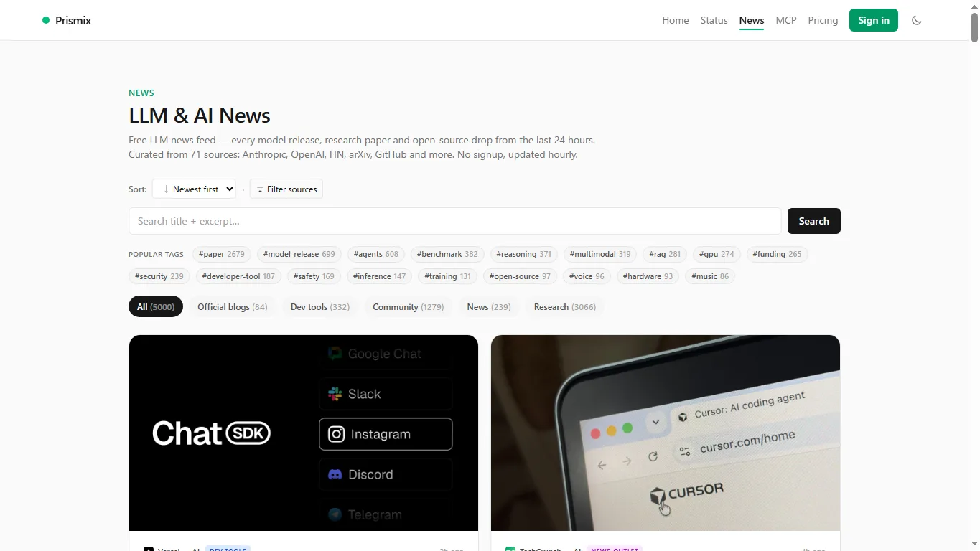
Task: Click the Sign in button
Action: point(874,20)
